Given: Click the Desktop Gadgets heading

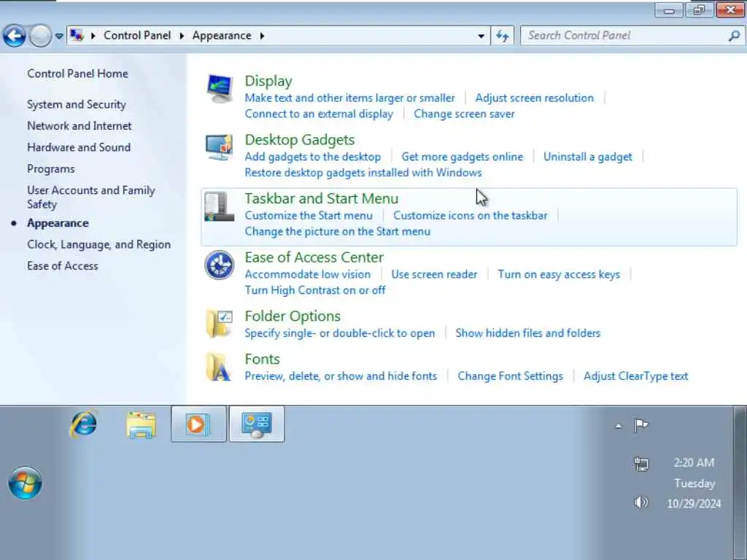Looking at the screenshot, I should [300, 140].
